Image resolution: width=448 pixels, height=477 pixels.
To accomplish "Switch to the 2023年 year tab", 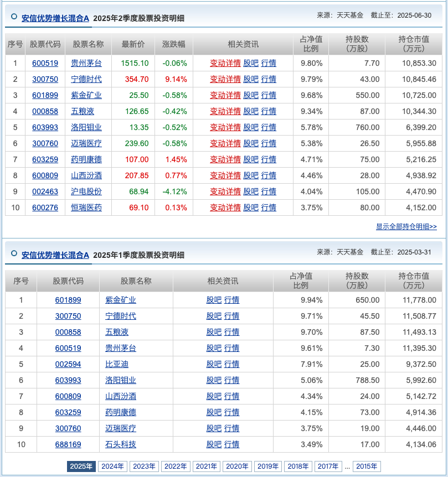I will 145,466.
